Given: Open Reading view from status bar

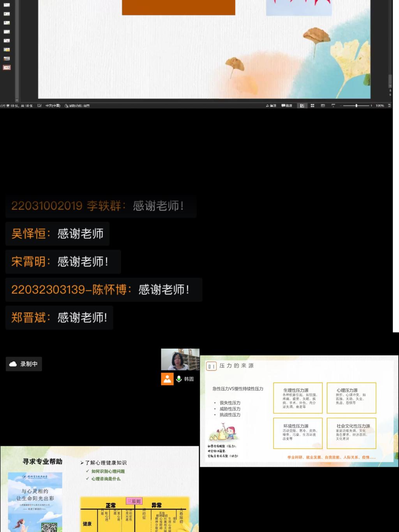Looking at the screenshot, I should pos(323,105).
